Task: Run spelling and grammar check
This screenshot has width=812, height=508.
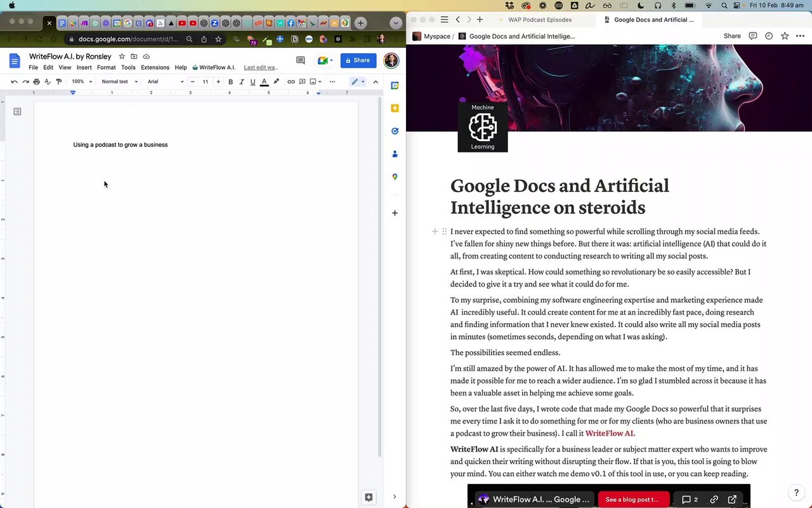Action: pyautogui.click(x=48, y=81)
